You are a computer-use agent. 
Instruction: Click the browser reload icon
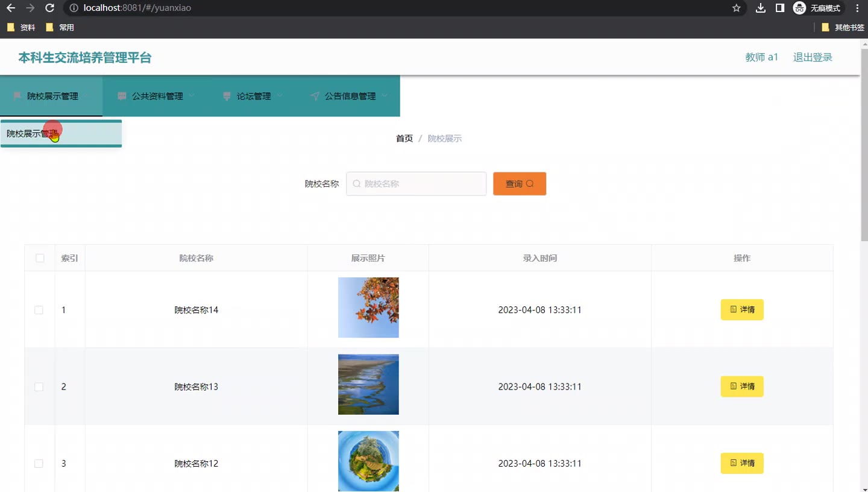pos(50,8)
